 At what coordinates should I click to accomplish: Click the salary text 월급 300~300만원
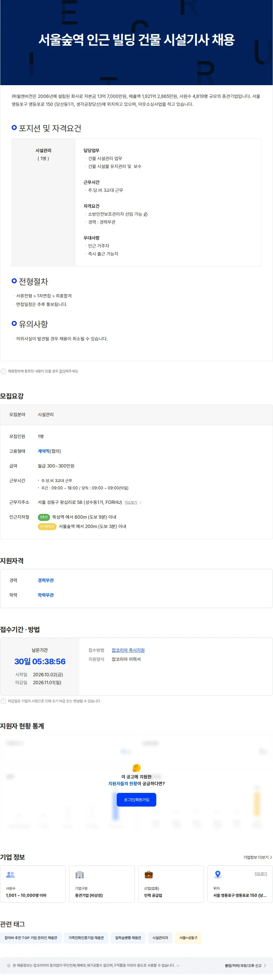pos(56,466)
